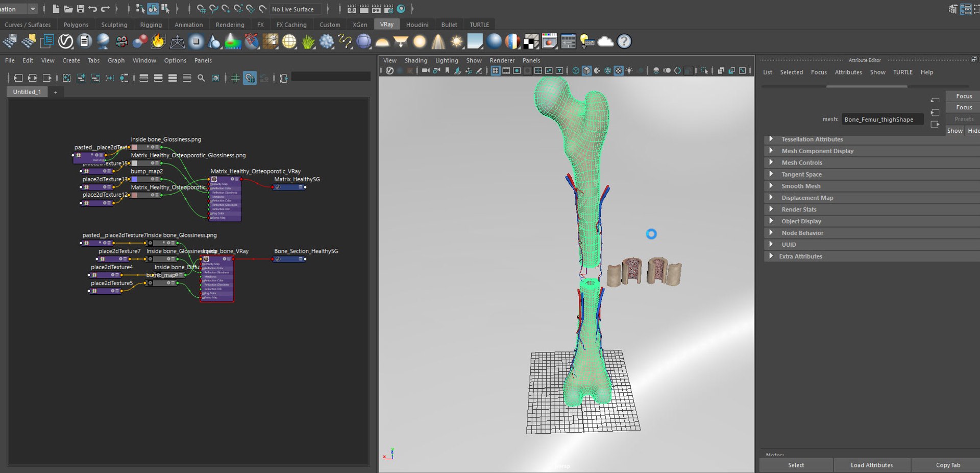Toggle viewport wireframe cube display
Screen dimensions: 980x473
pos(576,71)
